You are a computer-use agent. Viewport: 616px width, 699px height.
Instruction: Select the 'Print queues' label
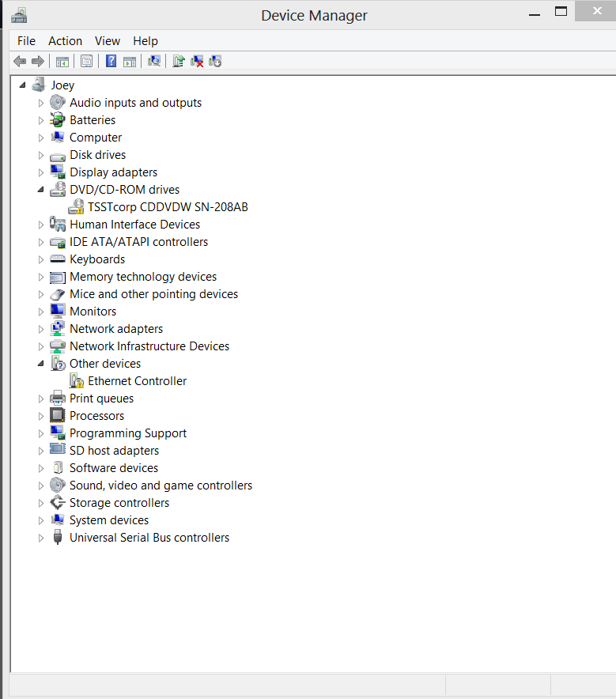[102, 398]
